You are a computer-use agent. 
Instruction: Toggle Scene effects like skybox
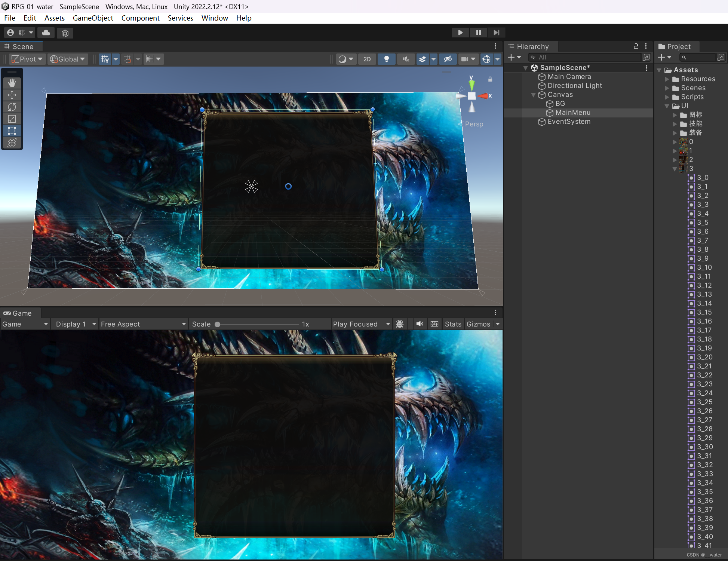click(423, 59)
